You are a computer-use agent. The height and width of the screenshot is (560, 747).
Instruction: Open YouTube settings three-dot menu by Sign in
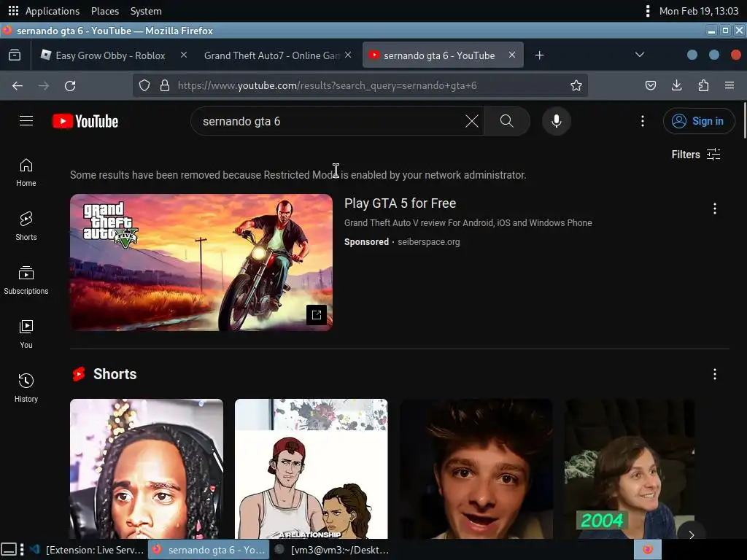click(642, 121)
